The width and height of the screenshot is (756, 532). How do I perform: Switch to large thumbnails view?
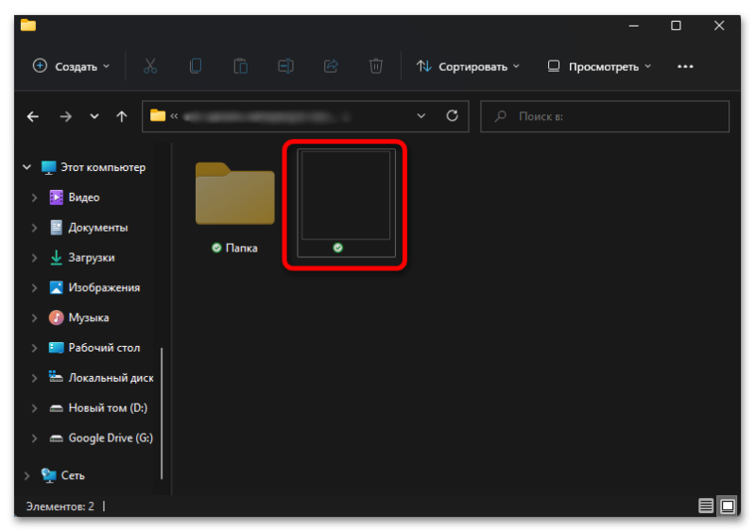click(727, 506)
